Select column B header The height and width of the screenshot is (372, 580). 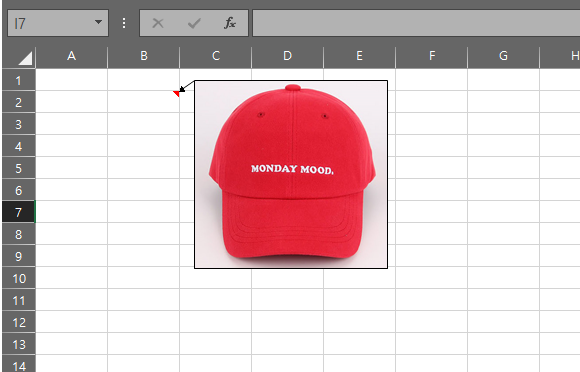pos(144,56)
